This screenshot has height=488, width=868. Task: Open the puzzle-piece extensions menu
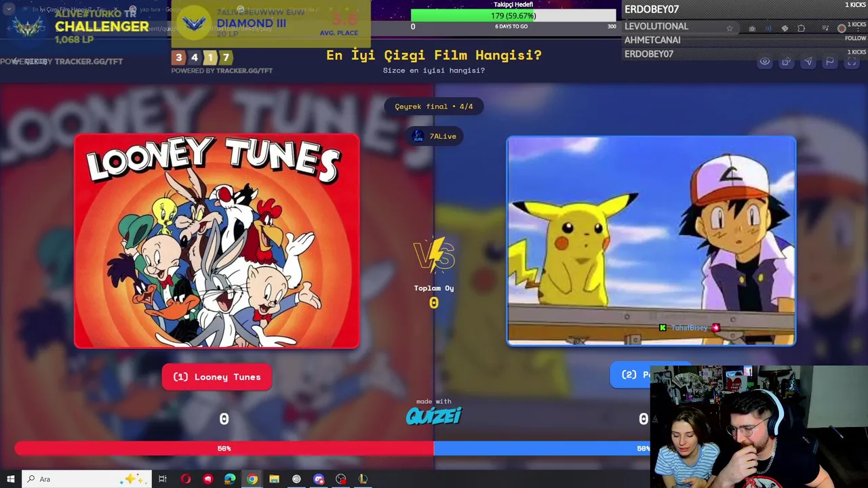click(801, 28)
